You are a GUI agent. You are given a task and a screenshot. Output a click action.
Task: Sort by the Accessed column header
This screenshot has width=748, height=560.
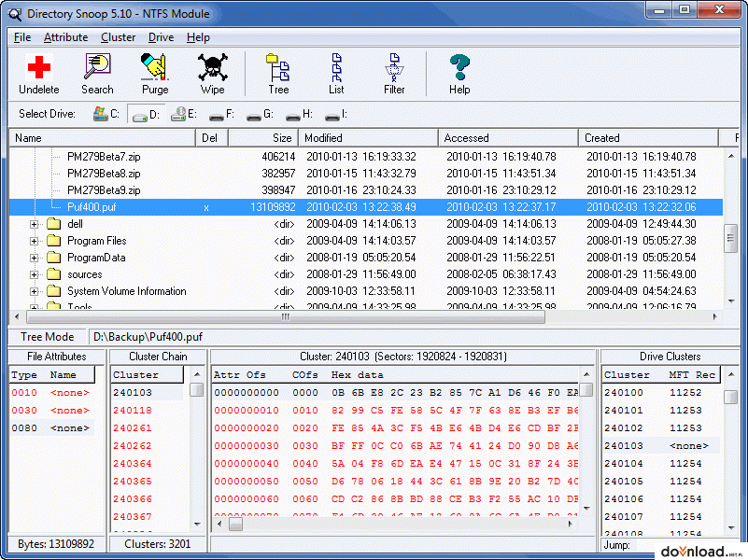[x=509, y=138]
